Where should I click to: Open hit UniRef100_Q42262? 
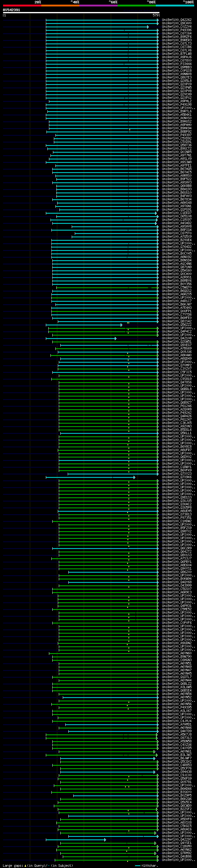pos(177,20)
